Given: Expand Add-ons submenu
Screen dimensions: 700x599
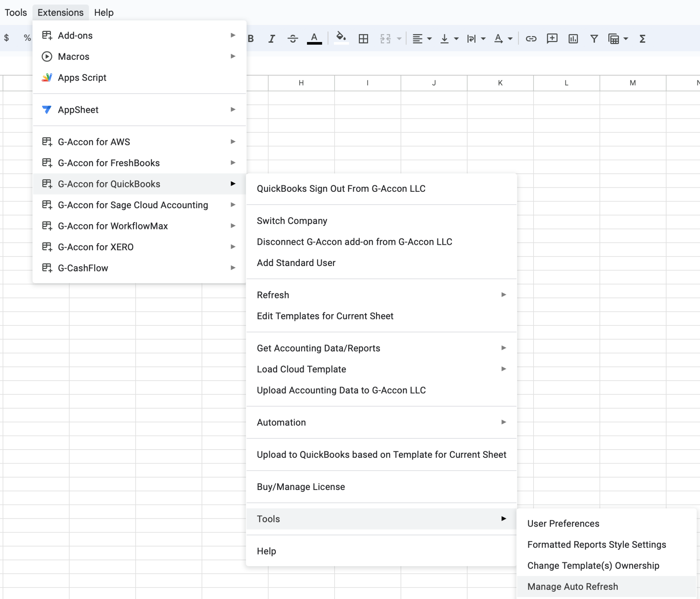Looking at the screenshot, I should (x=139, y=36).
